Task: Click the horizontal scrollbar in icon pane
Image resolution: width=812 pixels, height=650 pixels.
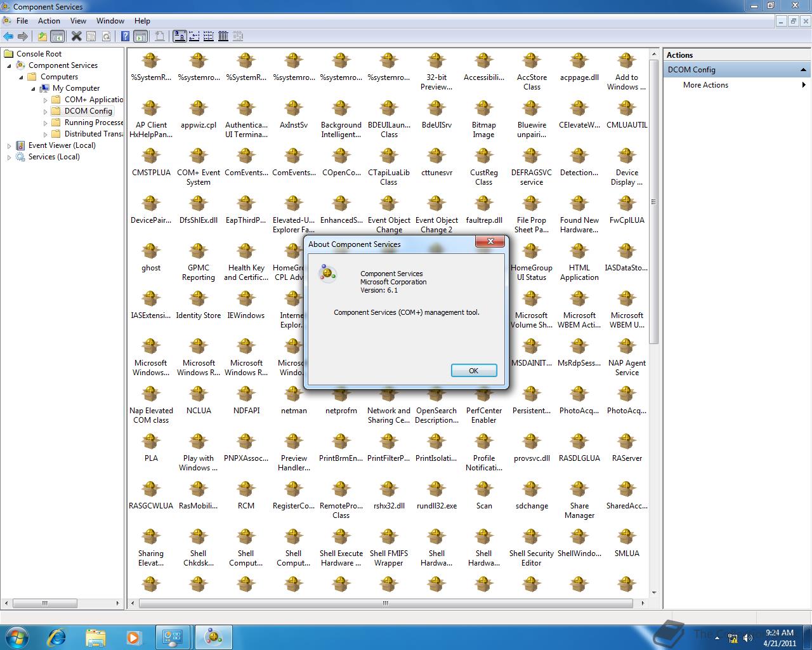Action: (x=385, y=603)
